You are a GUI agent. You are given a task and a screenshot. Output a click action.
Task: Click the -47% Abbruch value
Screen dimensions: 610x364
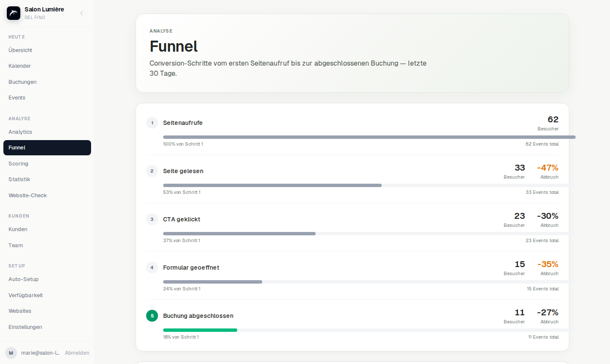tap(548, 168)
